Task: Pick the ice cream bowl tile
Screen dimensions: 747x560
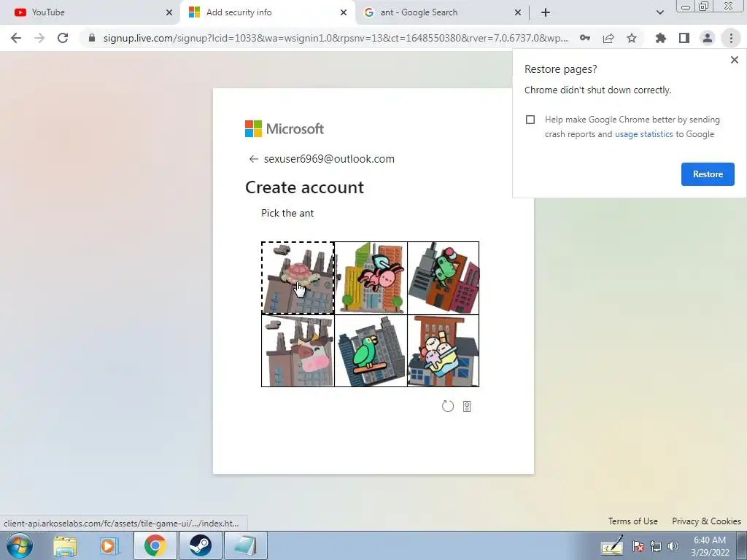Action: click(443, 351)
